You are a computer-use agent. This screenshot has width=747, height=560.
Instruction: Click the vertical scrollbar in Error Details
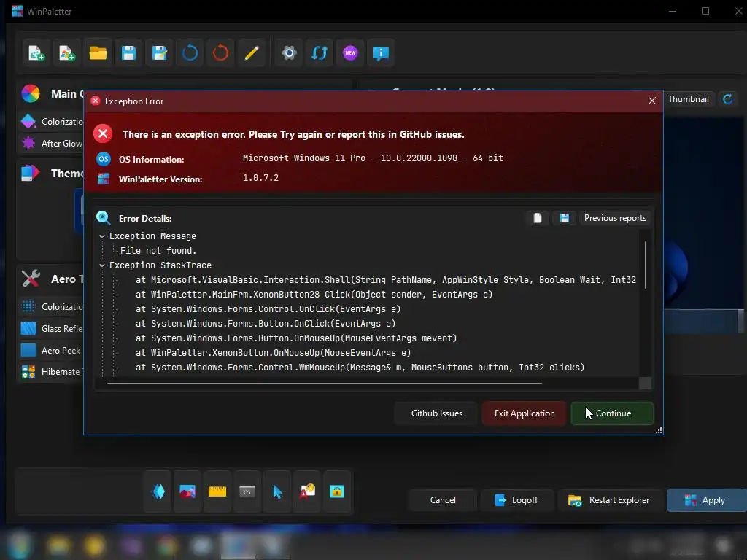click(646, 265)
